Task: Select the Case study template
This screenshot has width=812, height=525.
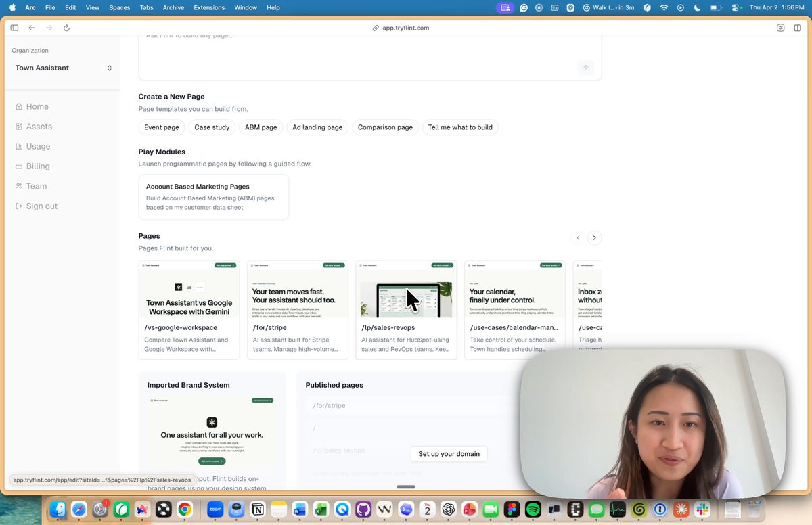Action: 212,127
